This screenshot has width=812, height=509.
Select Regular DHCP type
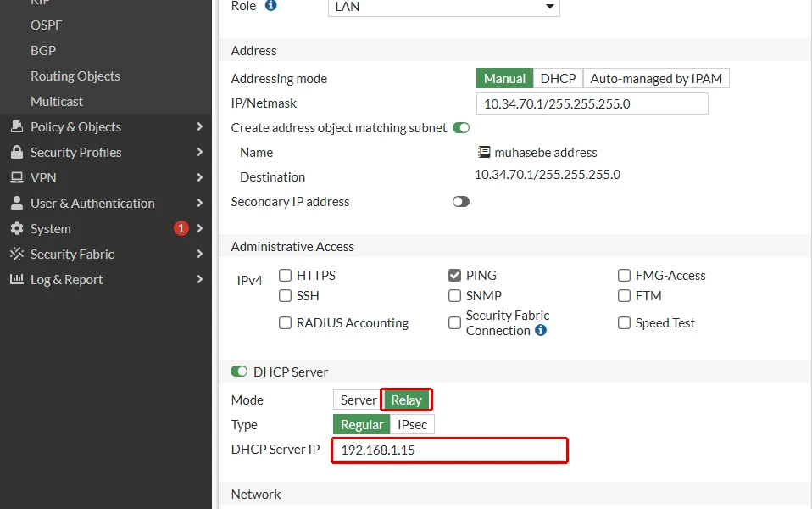361,424
